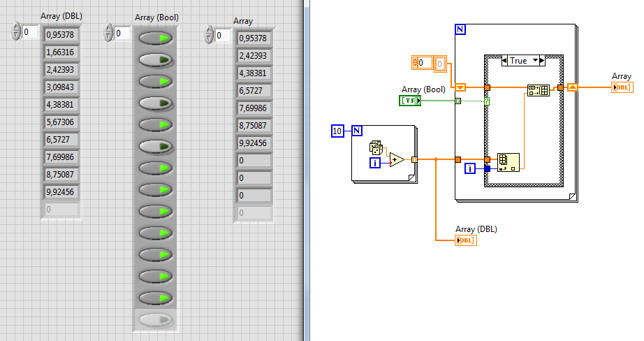Click the Array indicator index field showing 0
644x341 pixels.
point(223,36)
